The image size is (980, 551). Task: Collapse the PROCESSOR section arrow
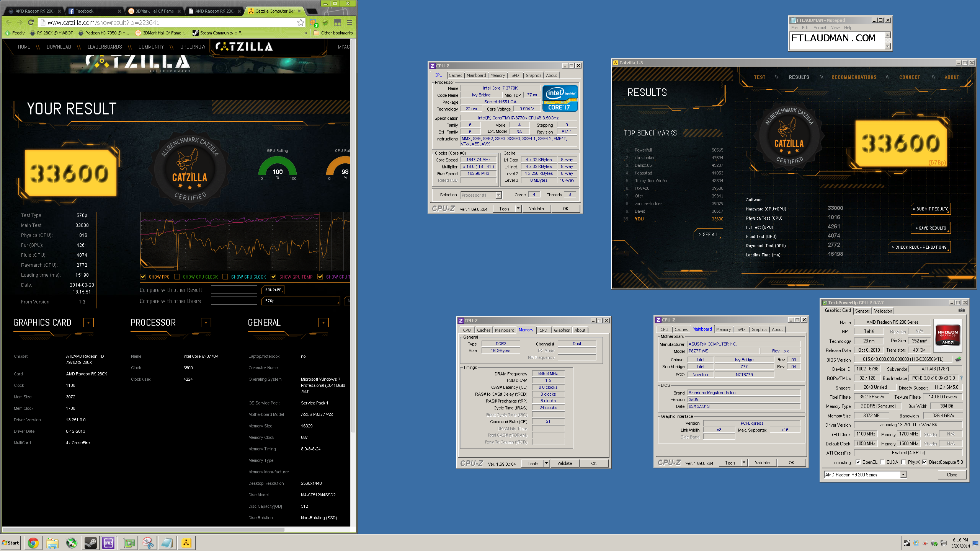206,323
